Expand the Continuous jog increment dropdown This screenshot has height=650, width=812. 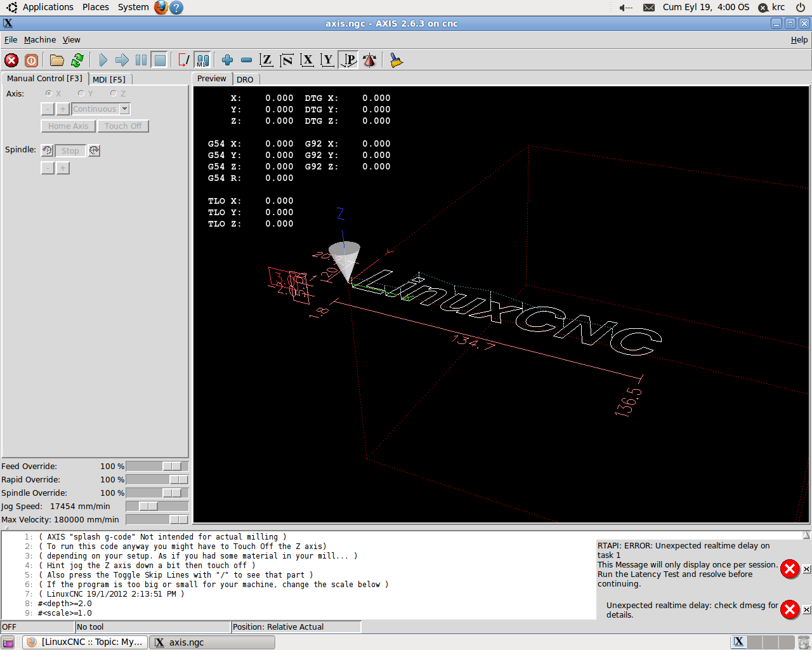coord(125,109)
